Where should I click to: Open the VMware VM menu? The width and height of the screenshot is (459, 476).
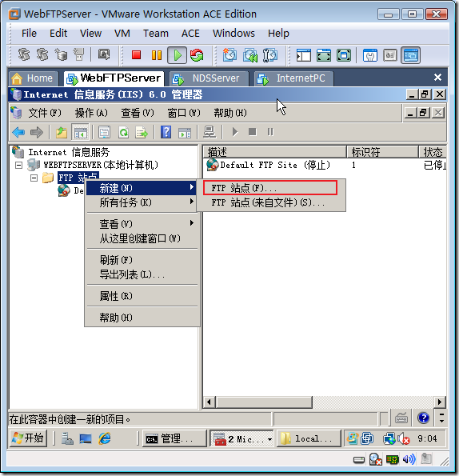click(x=122, y=33)
